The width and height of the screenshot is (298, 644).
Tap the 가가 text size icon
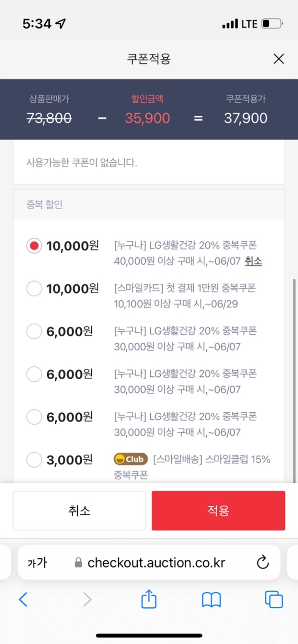pos(37,563)
